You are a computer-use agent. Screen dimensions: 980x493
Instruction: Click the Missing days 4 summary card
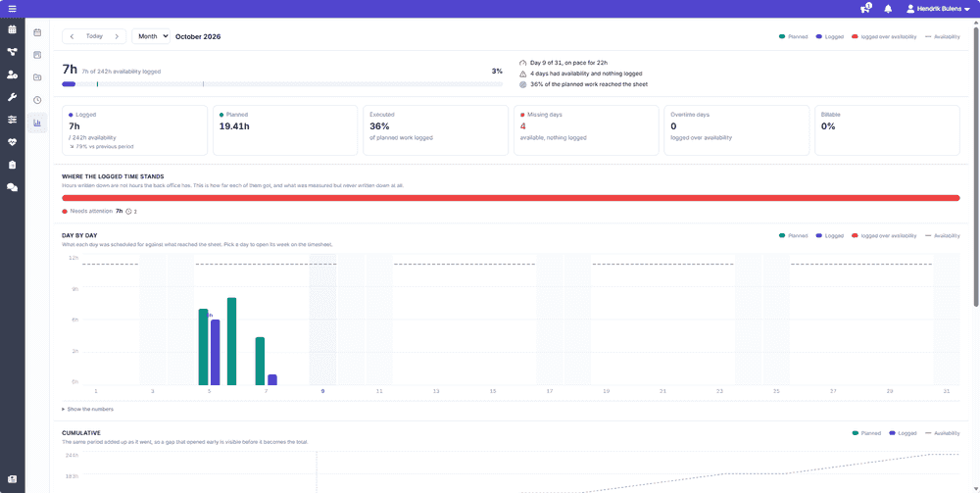[586, 130]
